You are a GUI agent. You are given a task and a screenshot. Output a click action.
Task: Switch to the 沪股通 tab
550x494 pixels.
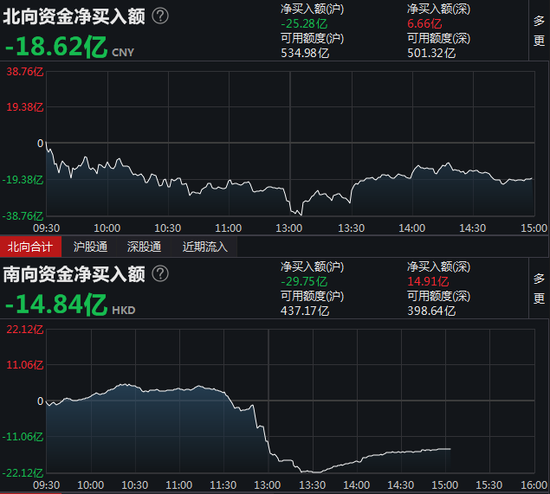click(90, 247)
